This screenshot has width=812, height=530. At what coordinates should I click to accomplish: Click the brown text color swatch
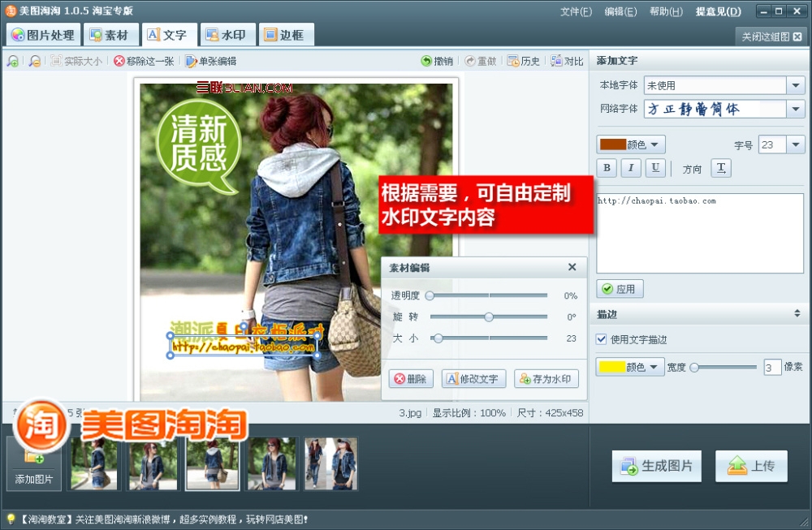[612, 144]
